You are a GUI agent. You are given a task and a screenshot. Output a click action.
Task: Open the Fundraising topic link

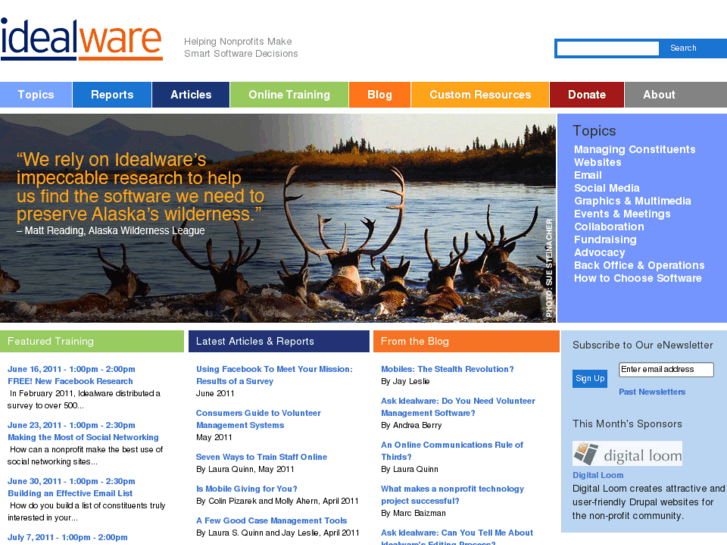605,240
